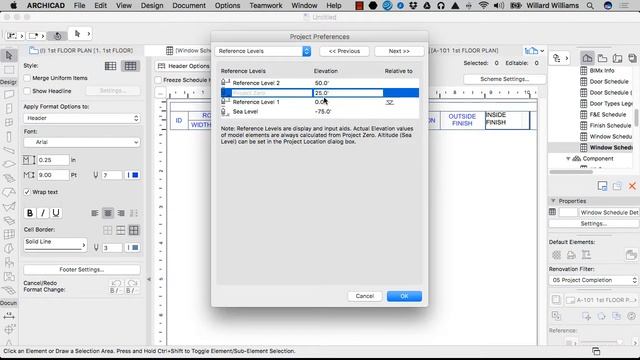Click the Bold format button
Image resolution: width=640 pixels, height=360 pixels.
(x=30, y=213)
